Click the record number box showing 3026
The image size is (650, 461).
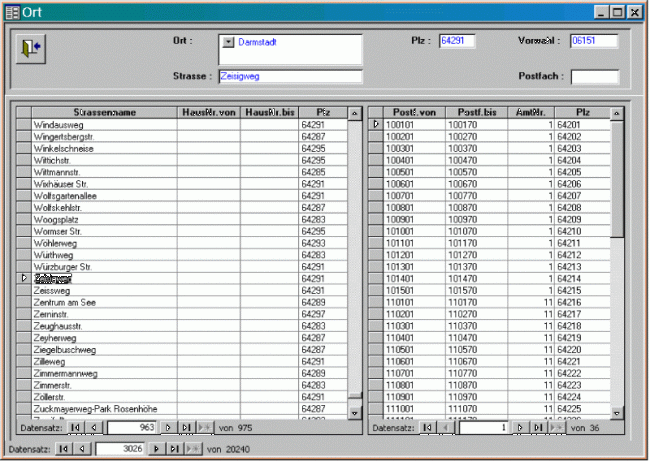pyautogui.click(x=119, y=450)
